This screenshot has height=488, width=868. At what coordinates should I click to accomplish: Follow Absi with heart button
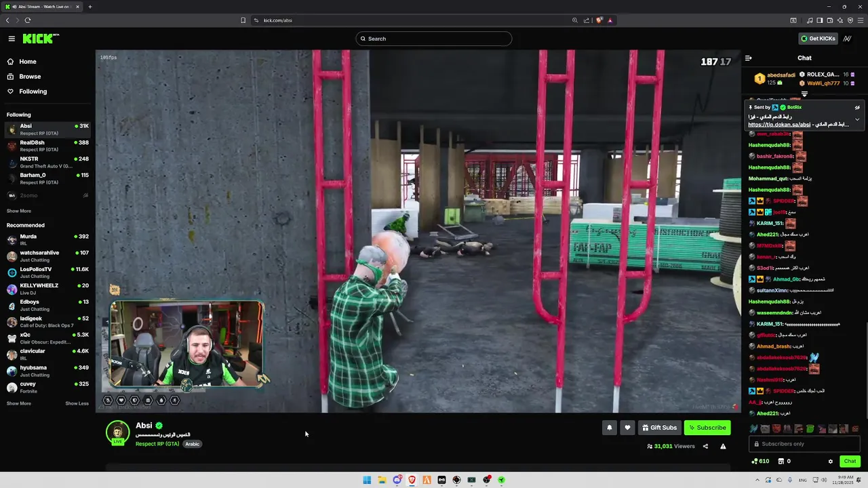[627, 428]
